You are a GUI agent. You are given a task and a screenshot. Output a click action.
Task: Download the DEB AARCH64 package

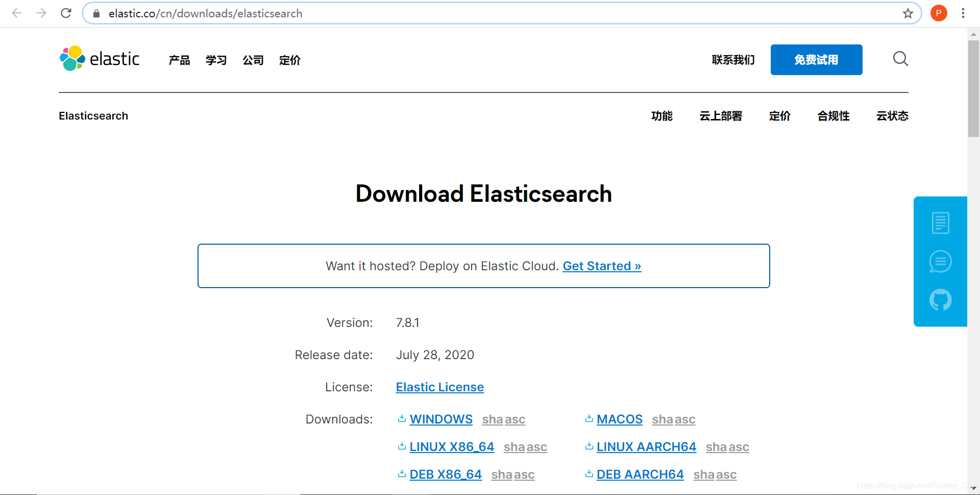[640, 475]
